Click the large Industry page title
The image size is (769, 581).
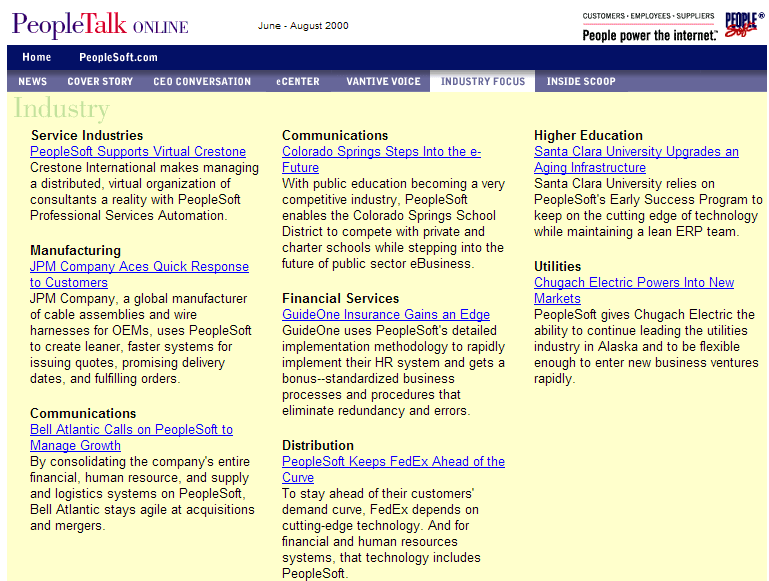[x=61, y=108]
